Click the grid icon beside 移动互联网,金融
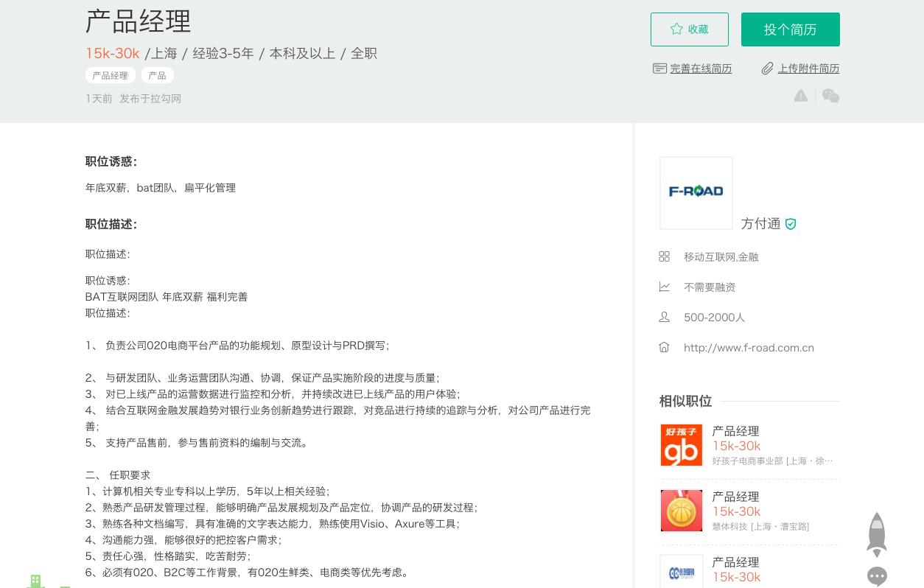The height and width of the screenshot is (588, 924). click(x=664, y=256)
